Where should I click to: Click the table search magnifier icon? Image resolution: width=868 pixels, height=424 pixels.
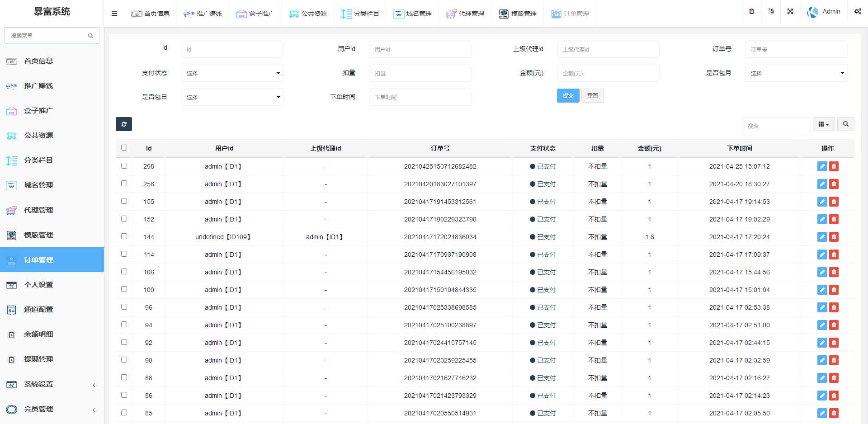[845, 124]
